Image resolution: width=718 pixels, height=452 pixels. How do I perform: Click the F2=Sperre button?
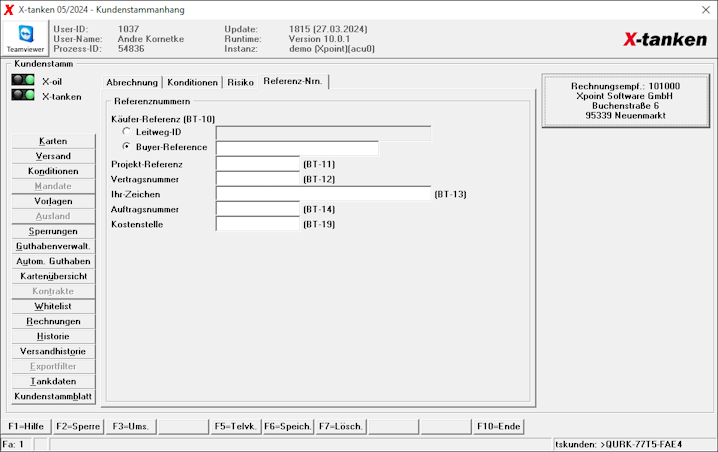(x=78, y=426)
